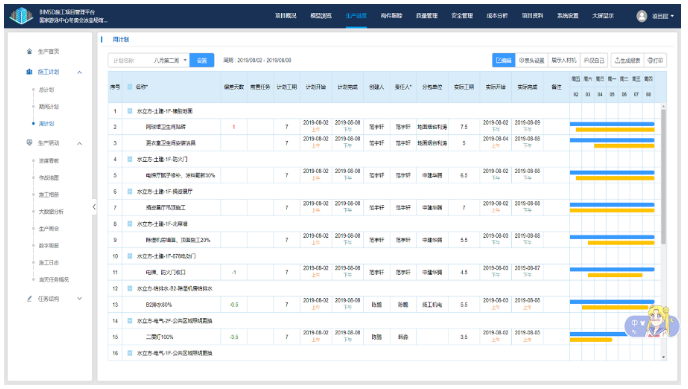Open the 项目概况 top menu

[x=286, y=16]
